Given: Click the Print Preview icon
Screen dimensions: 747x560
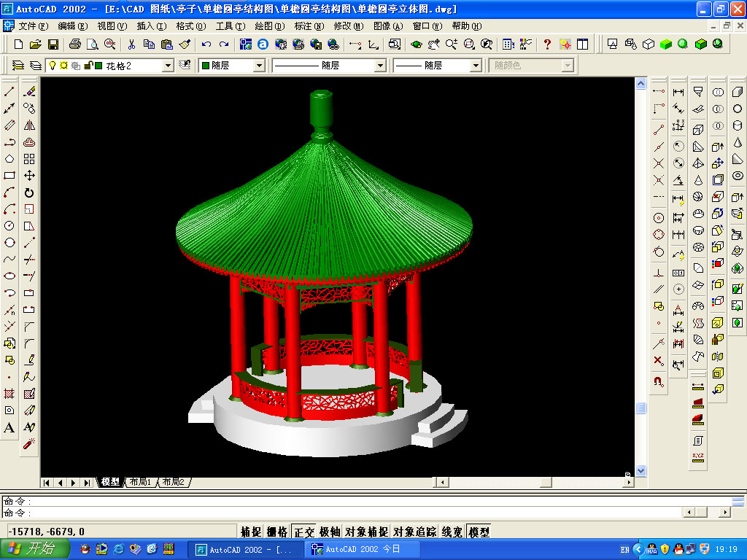Looking at the screenshot, I should [93, 44].
